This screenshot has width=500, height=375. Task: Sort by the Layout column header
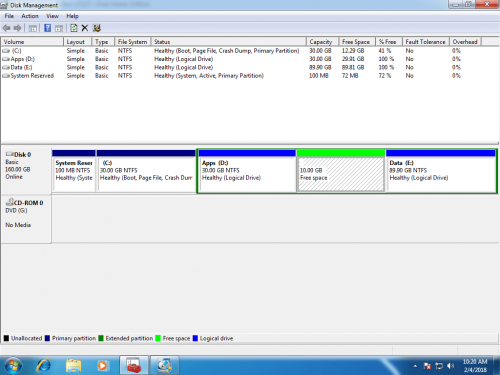[x=77, y=42]
